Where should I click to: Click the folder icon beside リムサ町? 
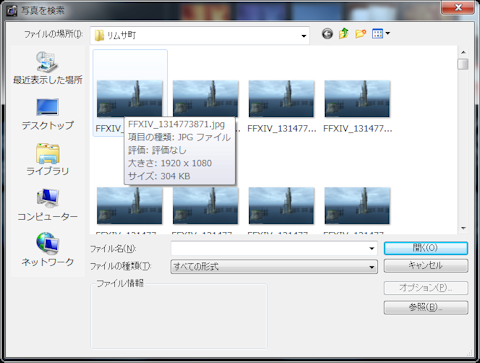click(x=99, y=35)
